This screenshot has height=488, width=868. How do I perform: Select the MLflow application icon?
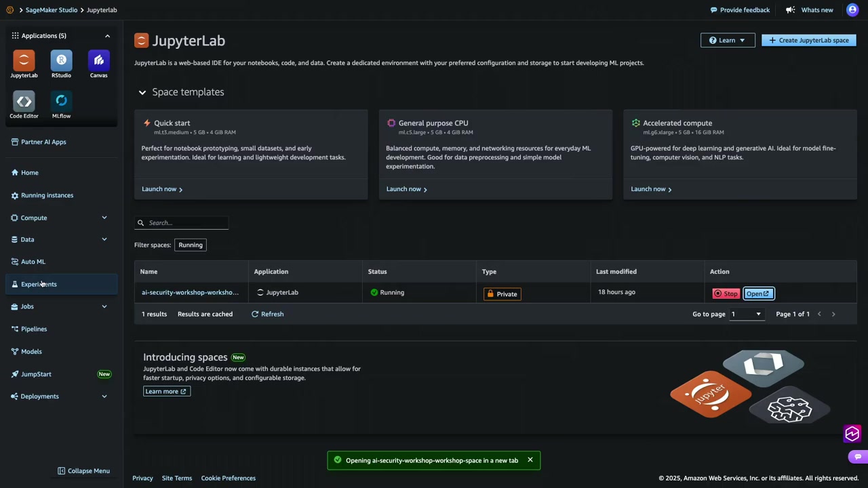click(61, 102)
